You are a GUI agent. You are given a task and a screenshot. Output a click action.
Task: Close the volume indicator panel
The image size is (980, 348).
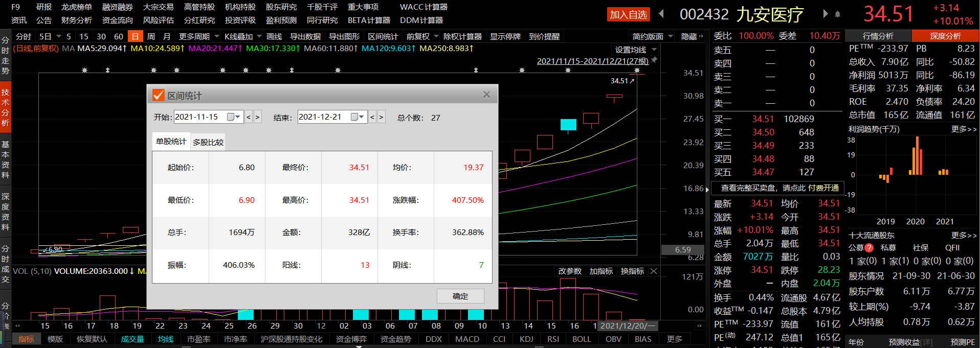click(653, 271)
